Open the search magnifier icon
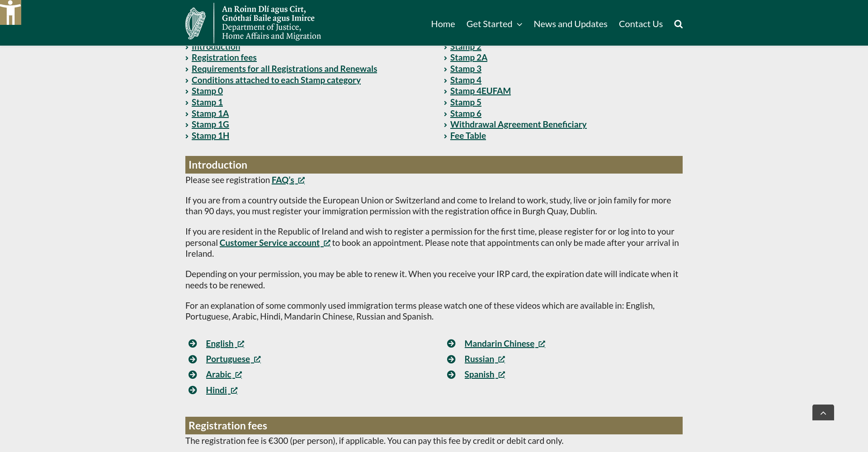The image size is (868, 452). pyautogui.click(x=678, y=24)
